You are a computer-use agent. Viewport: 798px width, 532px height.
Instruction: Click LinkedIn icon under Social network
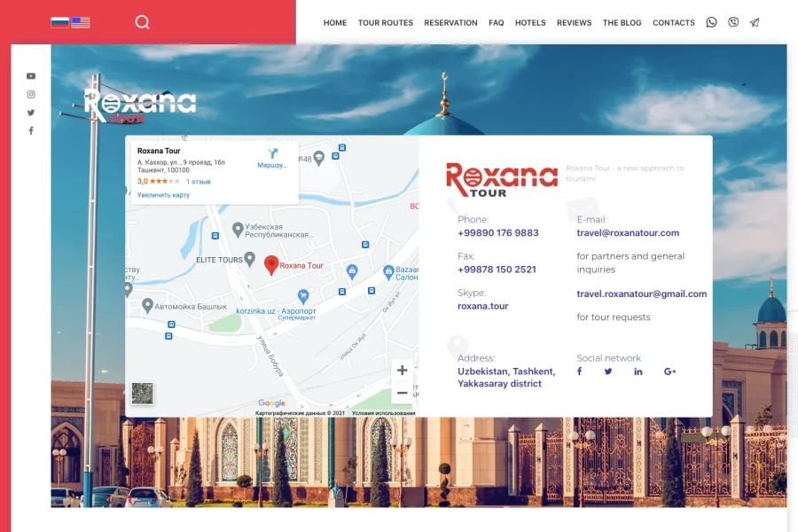tap(638, 372)
